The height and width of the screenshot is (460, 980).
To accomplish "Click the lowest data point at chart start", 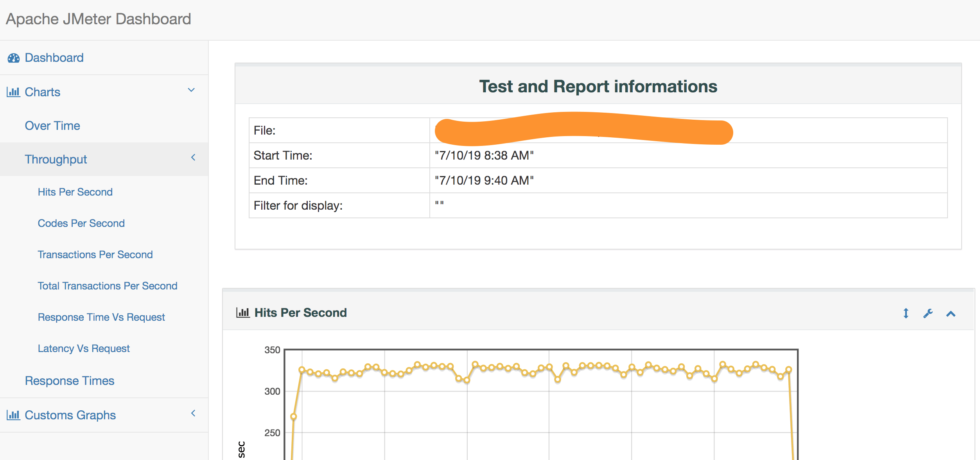I will [293, 417].
